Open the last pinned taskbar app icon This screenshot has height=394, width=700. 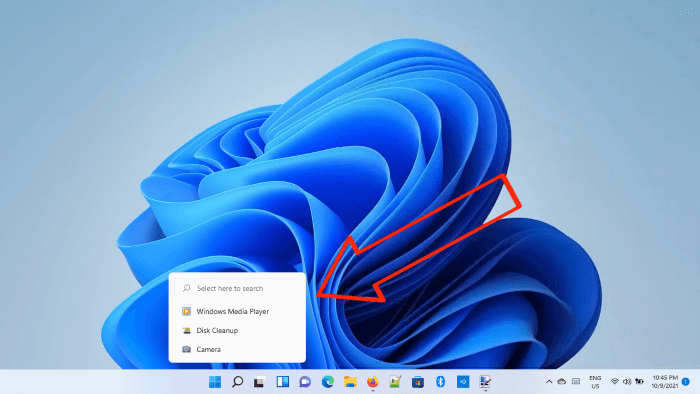(x=485, y=382)
